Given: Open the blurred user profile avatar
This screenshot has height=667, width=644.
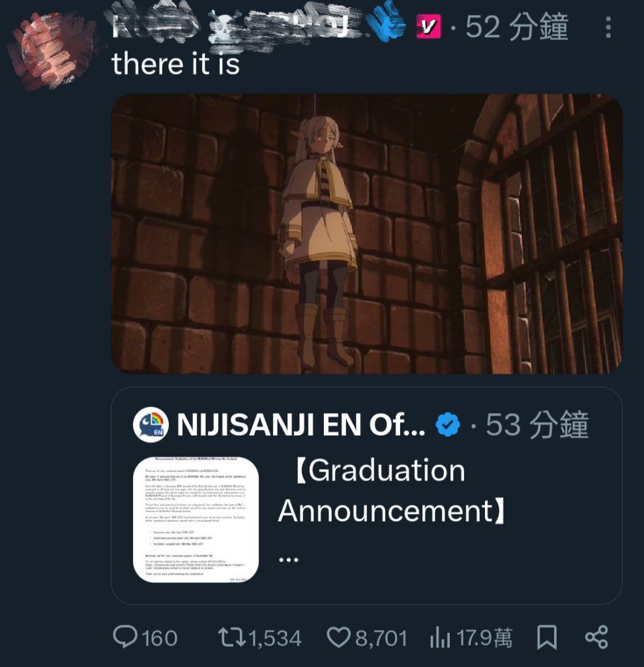Looking at the screenshot, I should click(53, 50).
